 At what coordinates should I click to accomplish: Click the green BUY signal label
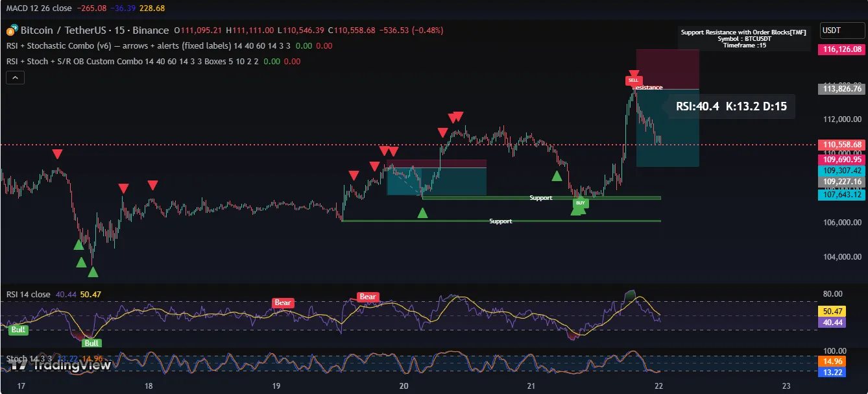(581, 203)
